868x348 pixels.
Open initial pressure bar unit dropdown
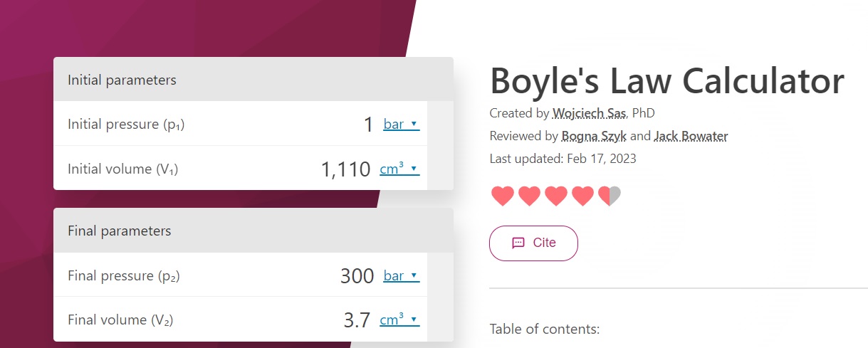point(402,125)
